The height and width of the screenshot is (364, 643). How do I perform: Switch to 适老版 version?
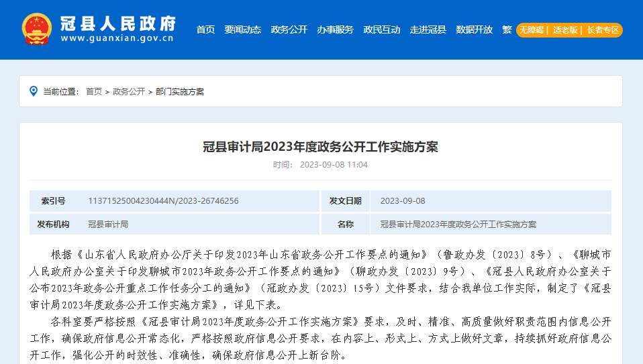pyautogui.click(x=565, y=30)
